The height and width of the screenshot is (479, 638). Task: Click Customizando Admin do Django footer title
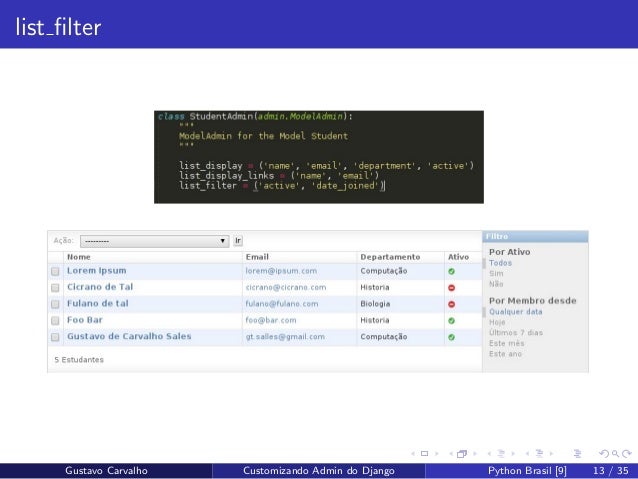319,471
